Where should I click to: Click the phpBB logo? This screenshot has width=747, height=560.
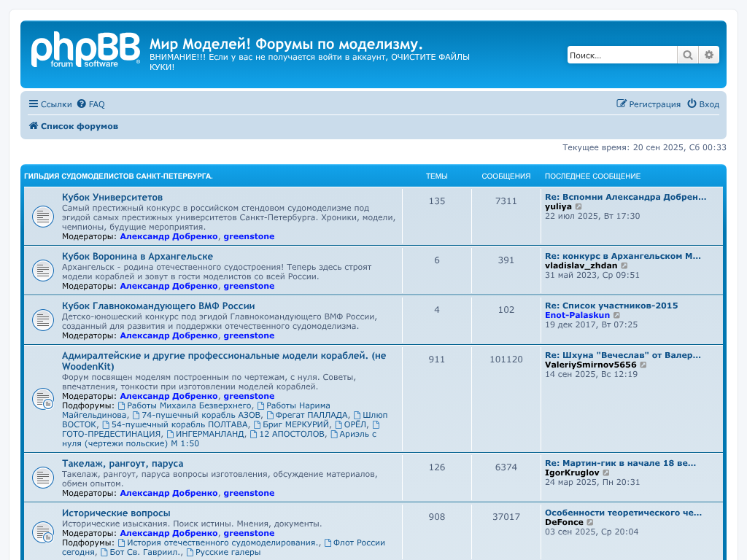[85, 51]
